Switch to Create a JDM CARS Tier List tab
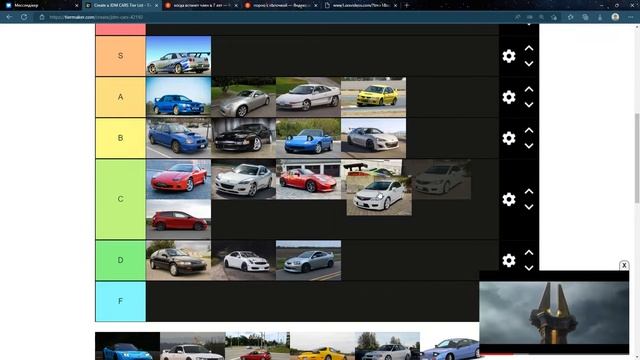640x360 pixels. click(x=121, y=5)
